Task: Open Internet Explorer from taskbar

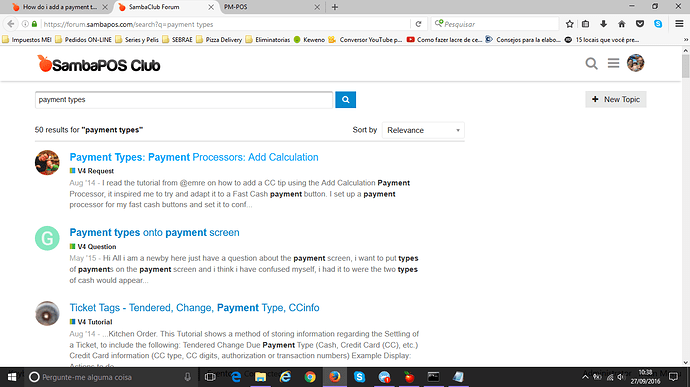Action: pos(285,377)
